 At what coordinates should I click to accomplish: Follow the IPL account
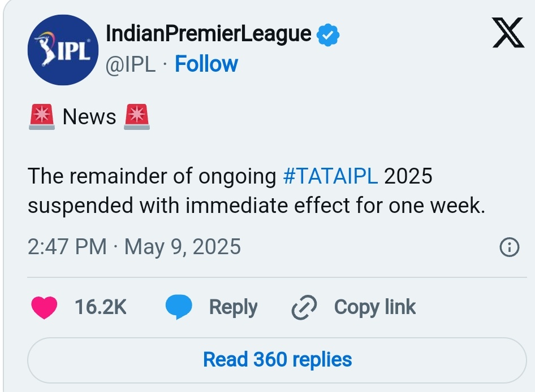pos(206,64)
